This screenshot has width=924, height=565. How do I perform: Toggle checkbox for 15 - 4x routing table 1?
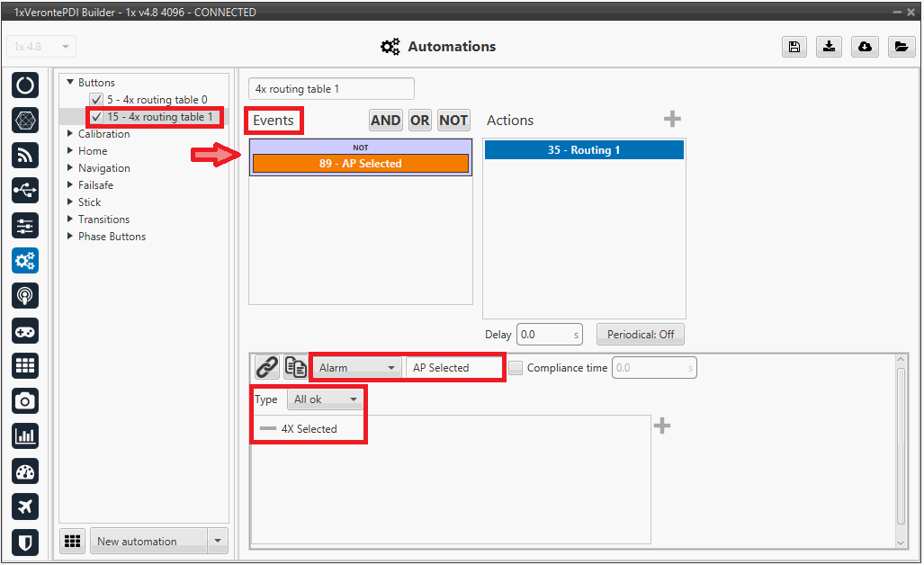coord(96,117)
